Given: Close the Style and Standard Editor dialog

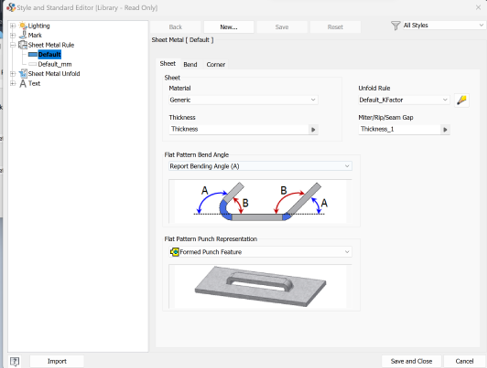Looking at the screenshot, I should [x=478, y=7].
